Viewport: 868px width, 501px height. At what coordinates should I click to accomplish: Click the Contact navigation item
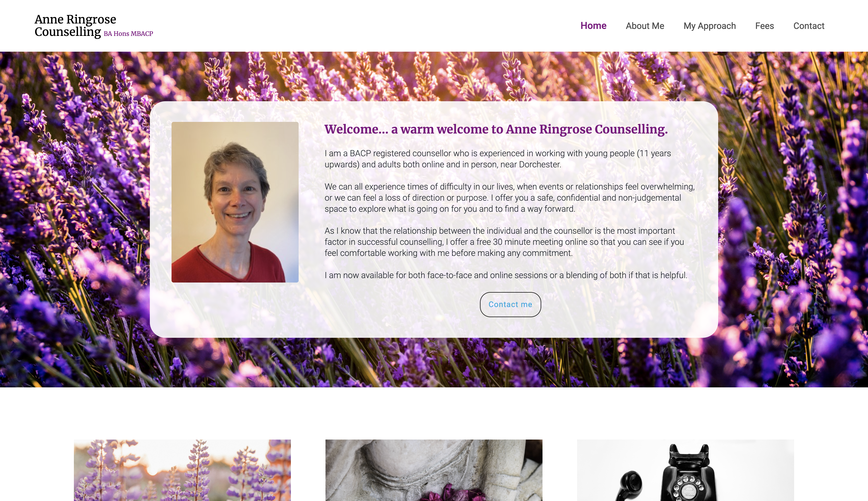tap(809, 26)
